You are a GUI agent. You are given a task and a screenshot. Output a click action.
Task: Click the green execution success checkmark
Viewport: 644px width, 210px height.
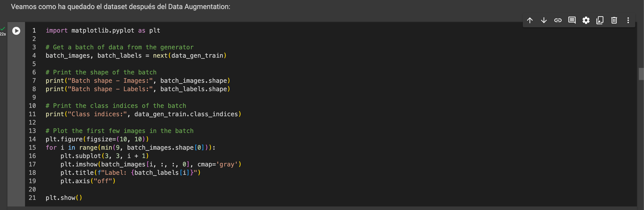pyautogui.click(x=3, y=29)
